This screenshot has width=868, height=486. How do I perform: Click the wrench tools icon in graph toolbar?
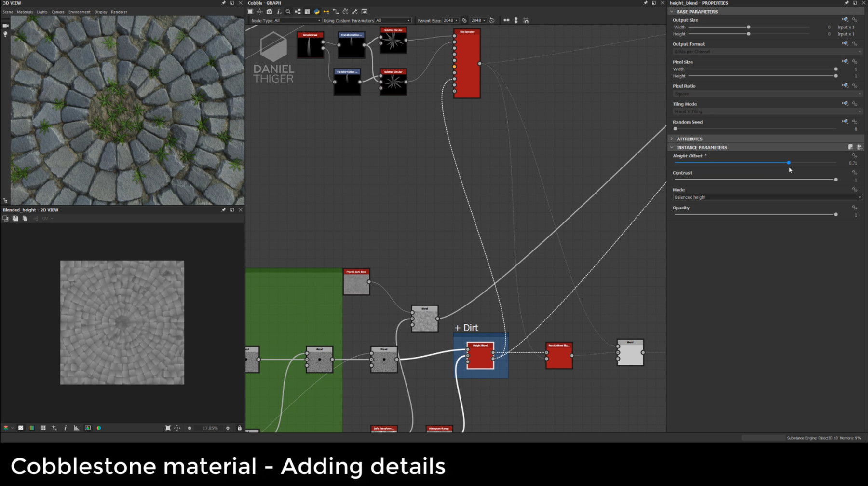point(354,11)
